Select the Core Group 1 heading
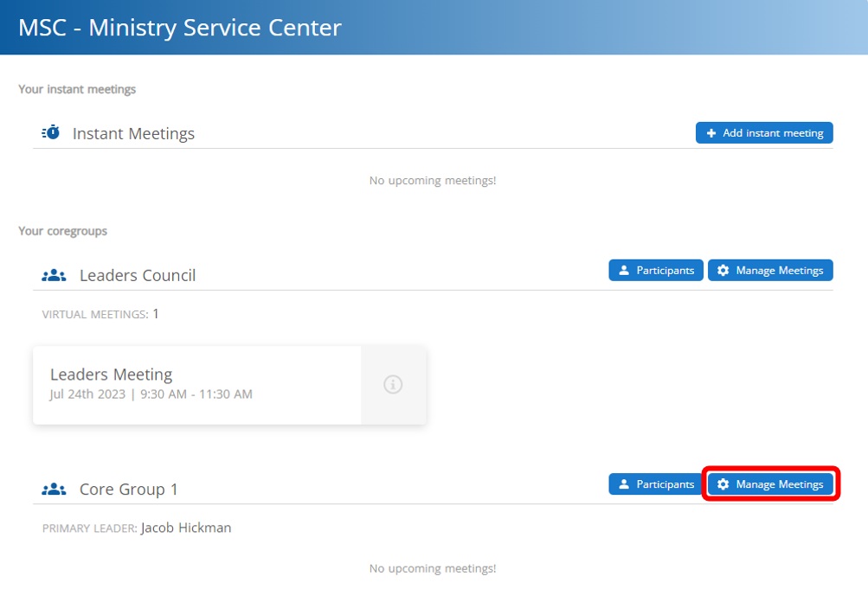Image resolution: width=868 pixels, height=602 pixels. pos(129,490)
